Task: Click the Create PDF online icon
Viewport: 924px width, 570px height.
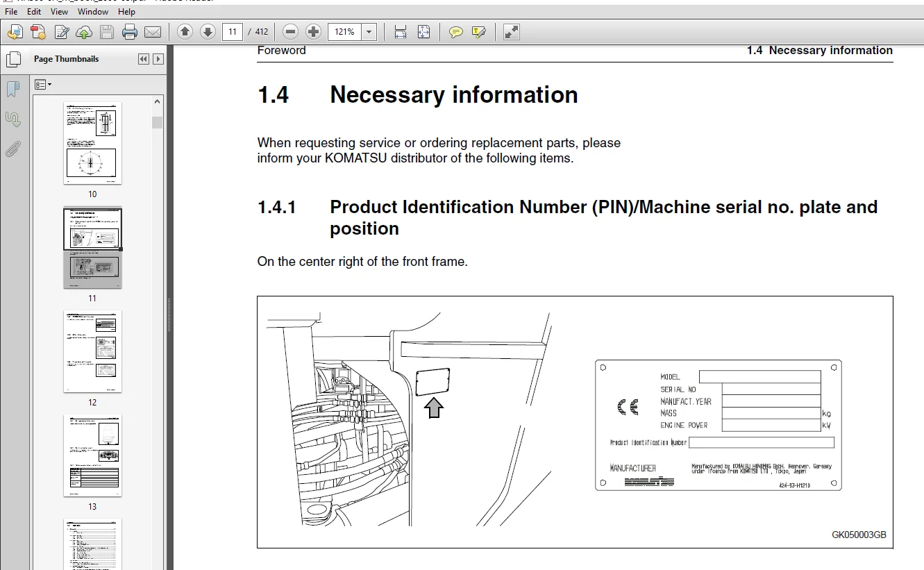Action: [x=38, y=32]
